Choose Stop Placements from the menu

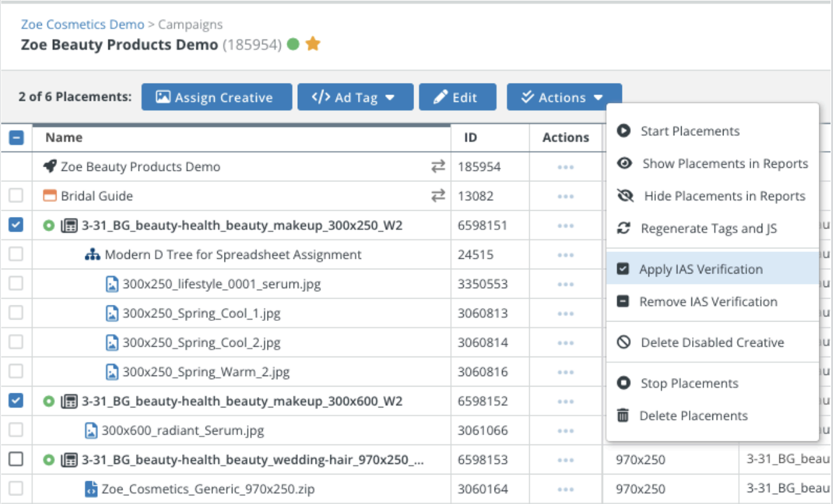(x=712, y=384)
